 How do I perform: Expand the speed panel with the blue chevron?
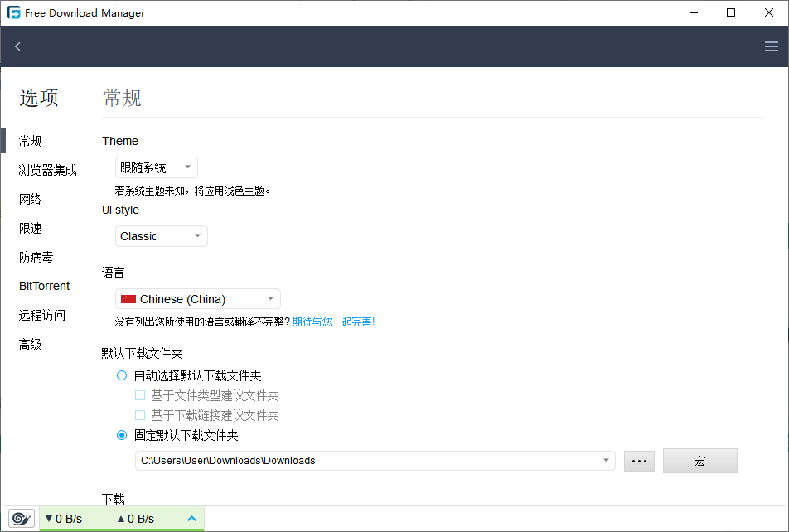coord(191,519)
